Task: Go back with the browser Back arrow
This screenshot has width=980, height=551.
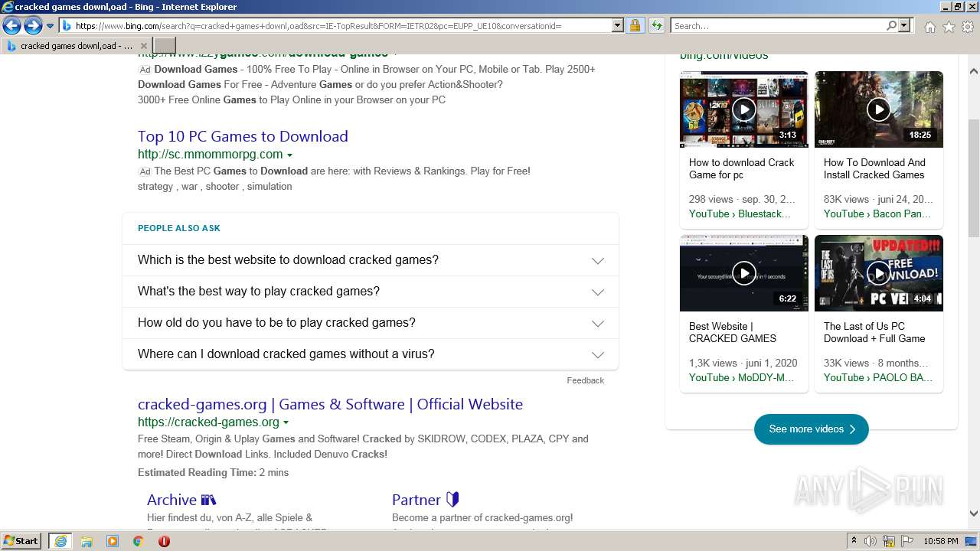Action: (x=11, y=26)
